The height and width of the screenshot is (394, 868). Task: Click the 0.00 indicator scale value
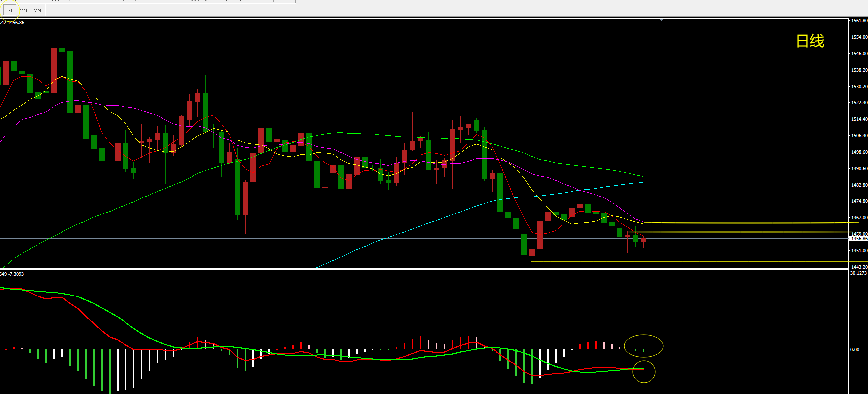(x=855, y=350)
